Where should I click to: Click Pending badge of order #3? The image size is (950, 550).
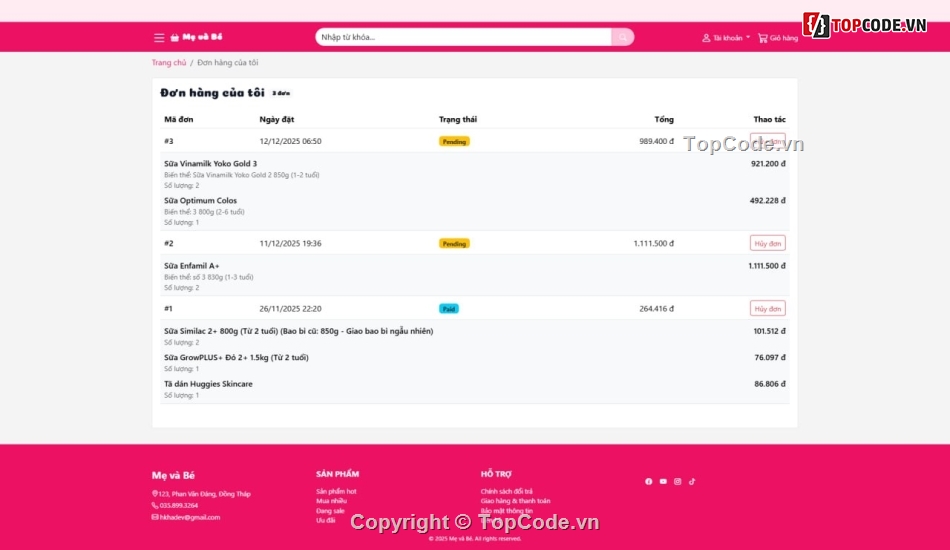[x=454, y=141]
